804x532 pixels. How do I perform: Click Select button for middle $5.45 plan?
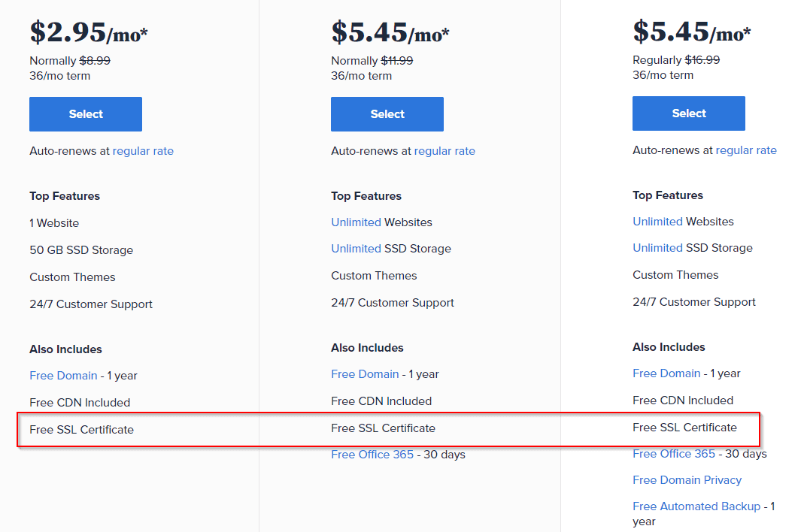tap(387, 114)
